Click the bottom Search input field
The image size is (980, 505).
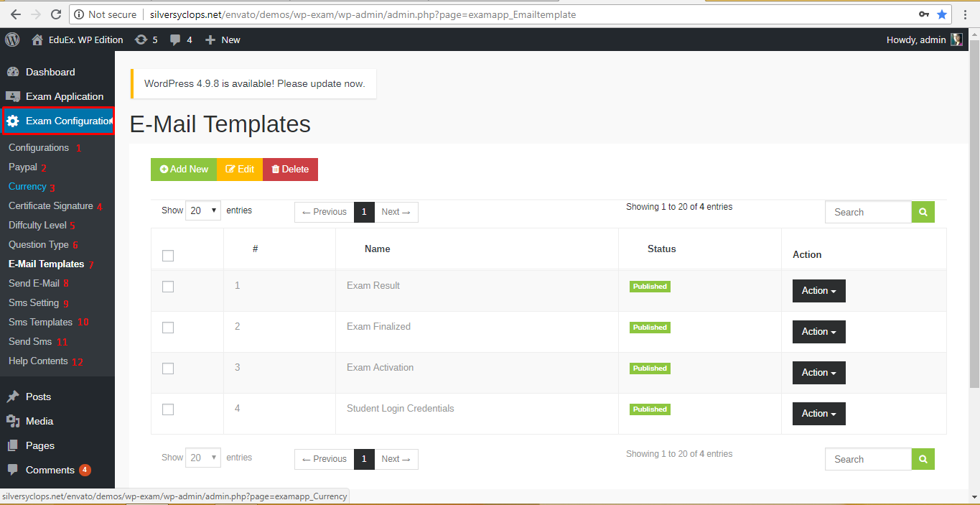pyautogui.click(x=869, y=459)
